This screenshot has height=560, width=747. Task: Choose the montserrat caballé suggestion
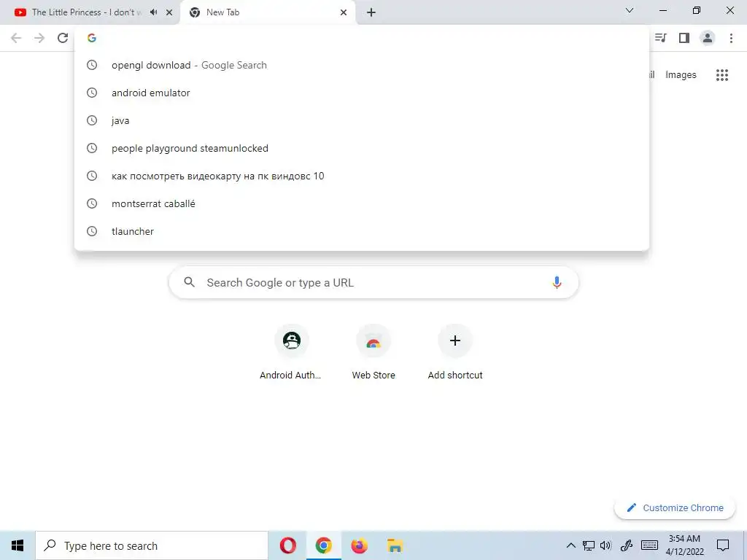pos(362,203)
